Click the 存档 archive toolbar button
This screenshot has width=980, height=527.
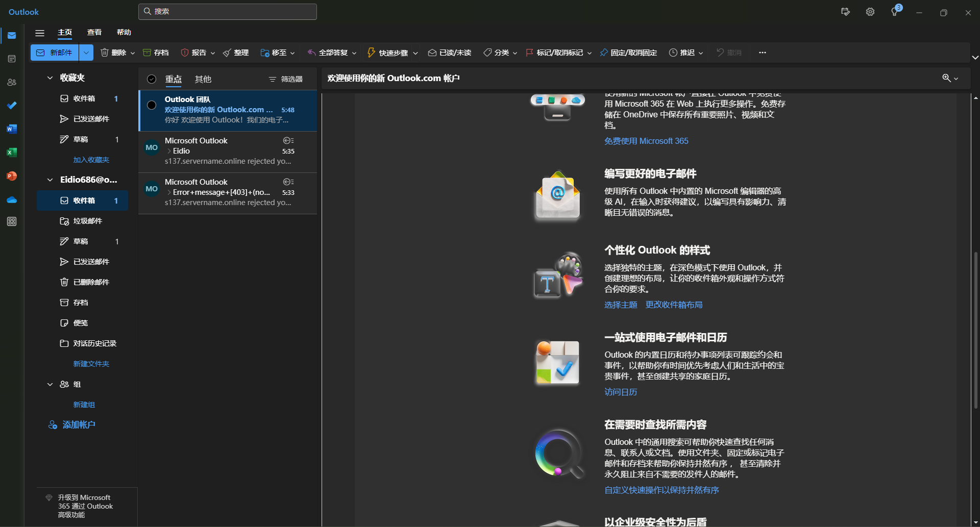click(156, 53)
